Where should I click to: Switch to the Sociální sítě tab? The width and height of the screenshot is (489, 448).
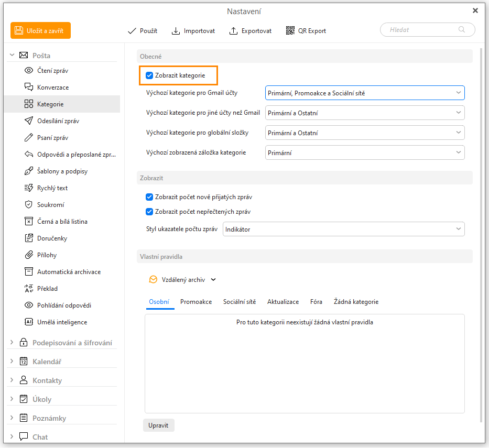click(240, 302)
